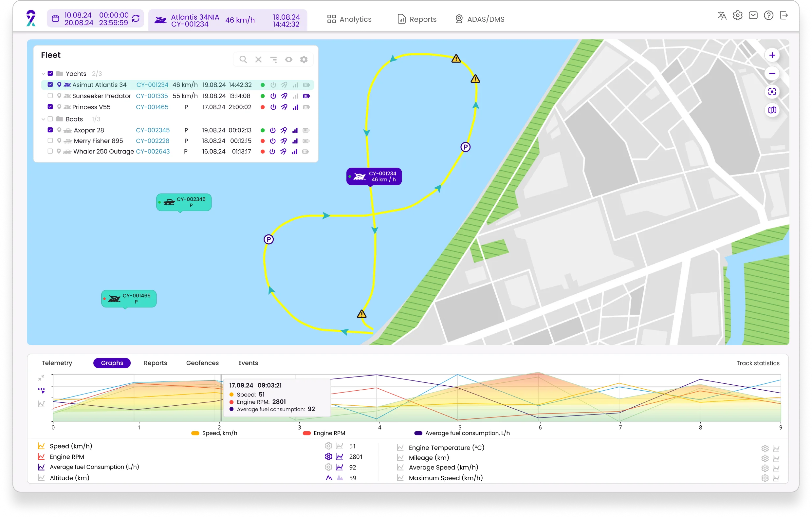Switch to the Telemetry tab
The width and height of the screenshot is (812, 517).
pos(57,363)
